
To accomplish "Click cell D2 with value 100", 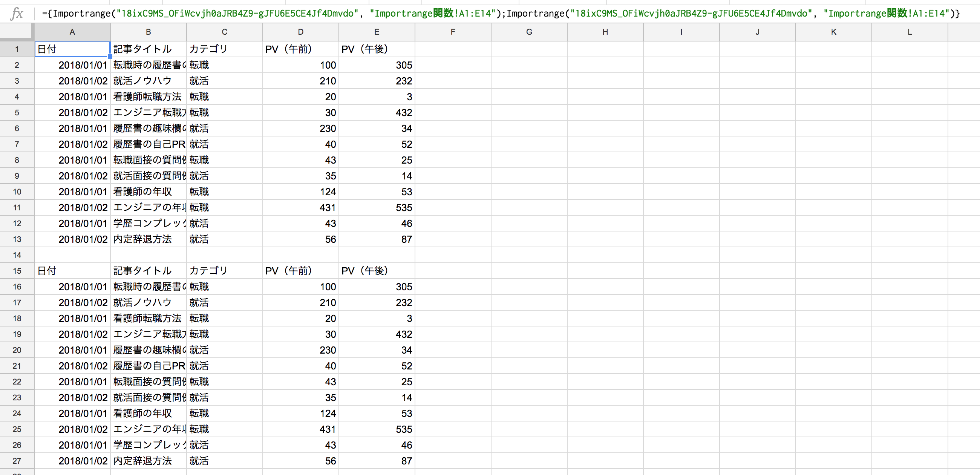I will click(300, 65).
